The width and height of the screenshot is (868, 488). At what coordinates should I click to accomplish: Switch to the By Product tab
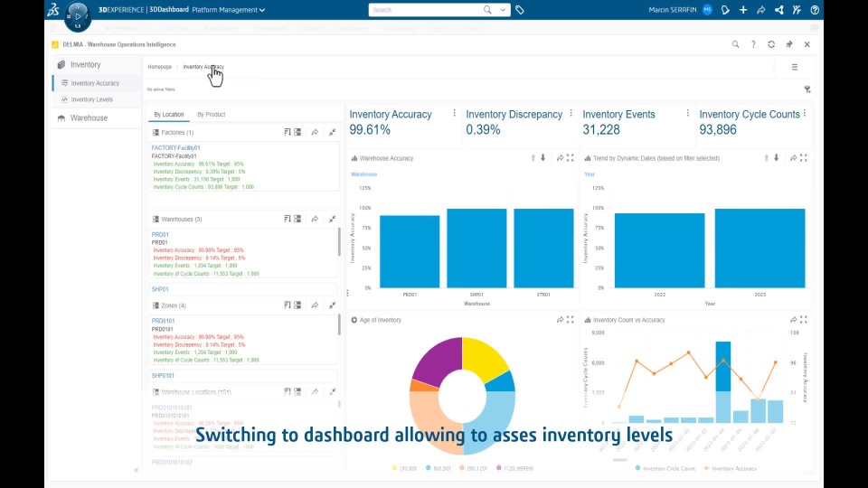tap(212, 115)
